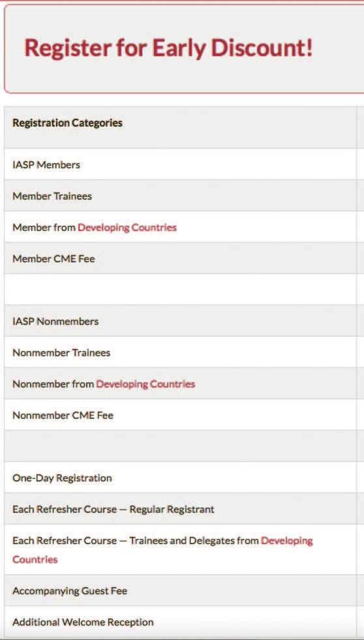364x640 pixels.
Task: Select the Accompanying Guest Fee row
Action: click(180, 590)
